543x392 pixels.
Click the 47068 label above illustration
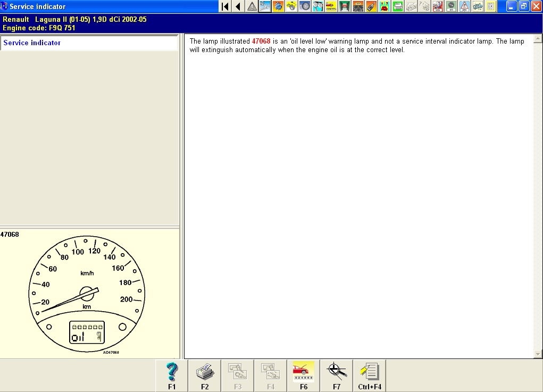tap(10, 235)
